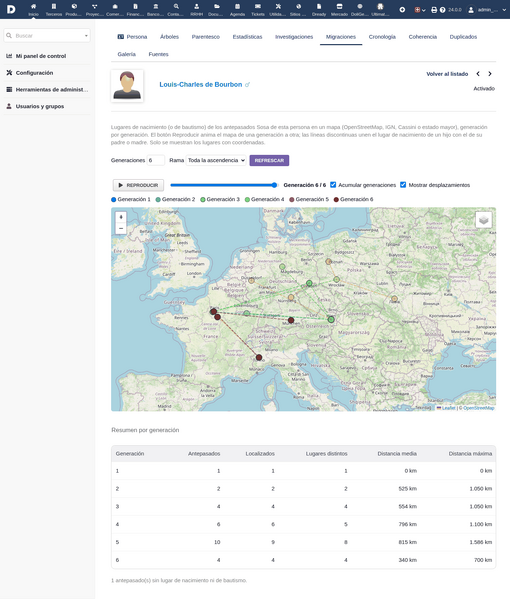Open Usuarios y grupos in sidebar
Image resolution: width=510 pixels, height=599 pixels.
point(40,107)
